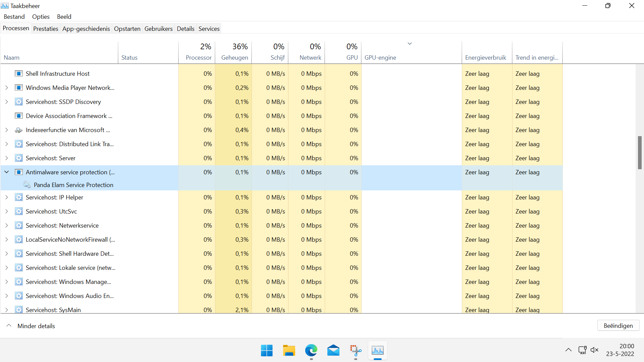Open the Opties menu
This screenshot has height=362, width=644.
(41, 16)
